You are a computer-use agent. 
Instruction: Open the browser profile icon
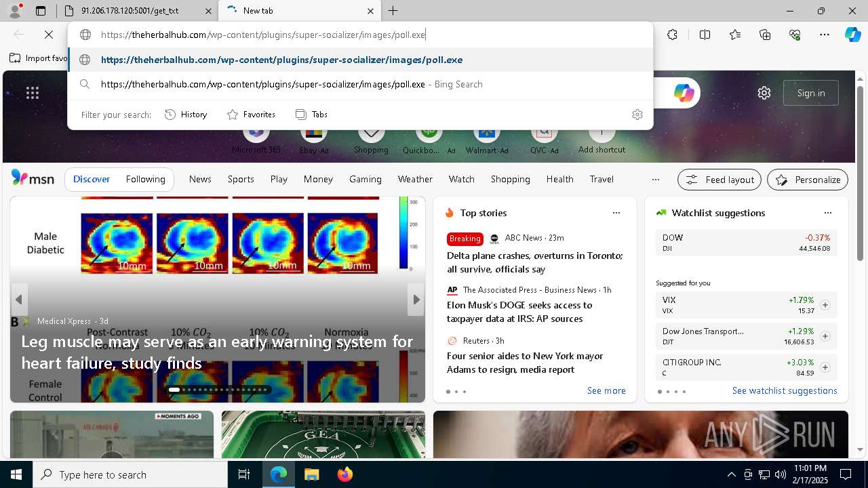tap(15, 10)
